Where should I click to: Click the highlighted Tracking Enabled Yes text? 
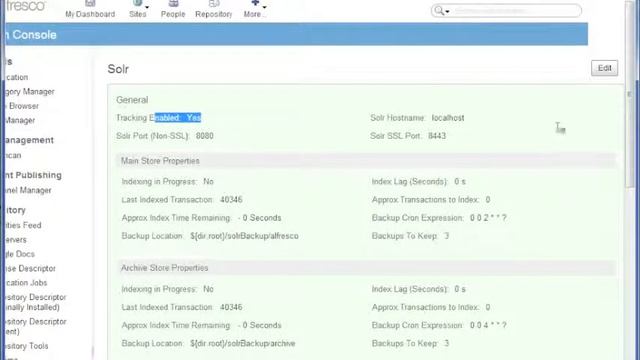[x=178, y=118]
